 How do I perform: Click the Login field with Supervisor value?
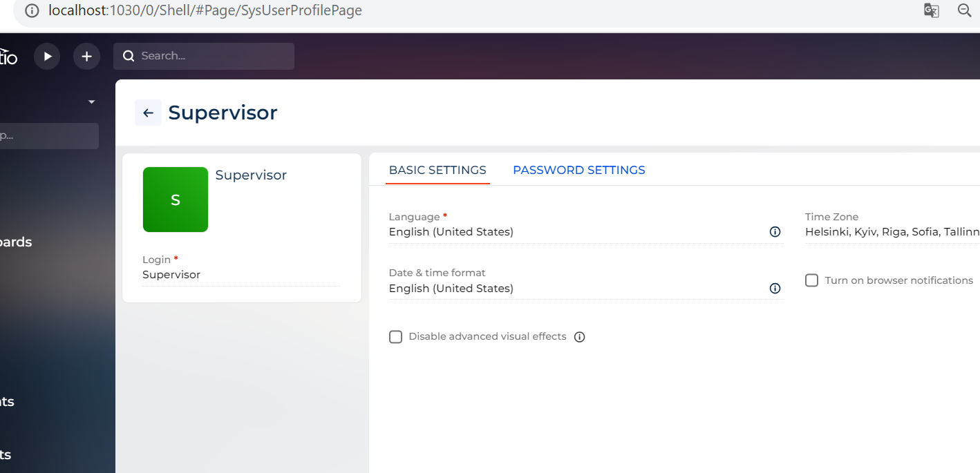click(x=241, y=275)
